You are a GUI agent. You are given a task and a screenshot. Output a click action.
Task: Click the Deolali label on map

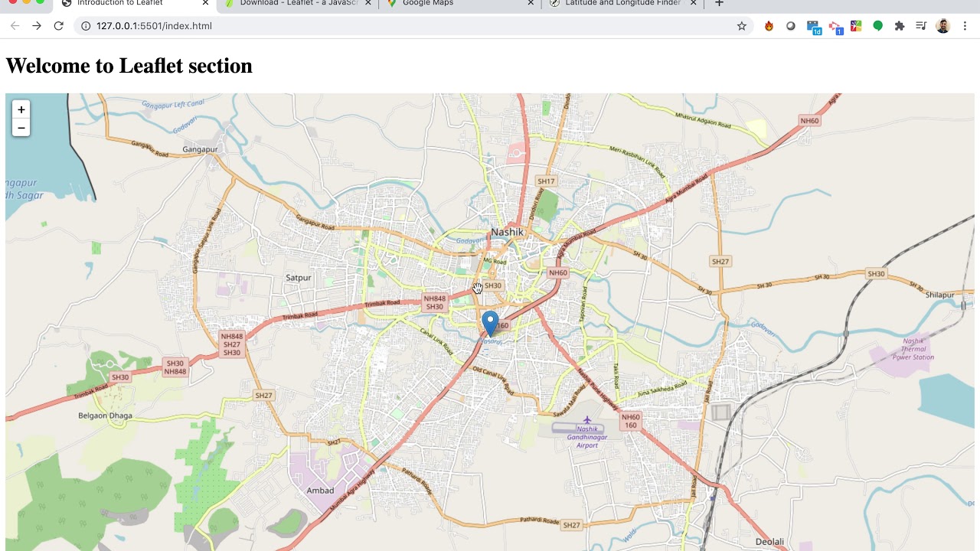tap(769, 542)
